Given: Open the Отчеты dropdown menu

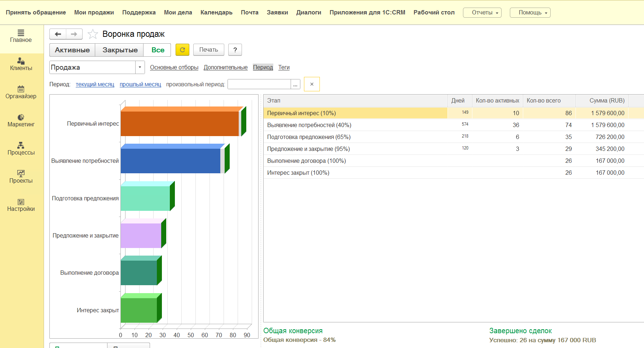Looking at the screenshot, I should tap(482, 13).
